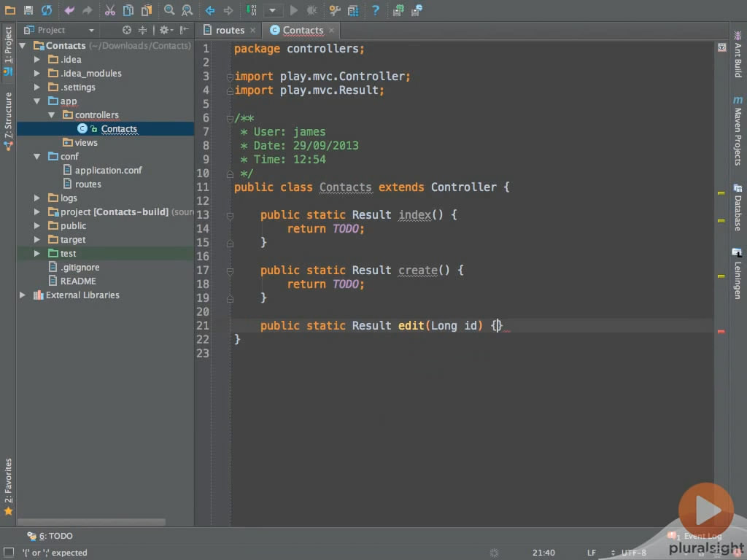Viewport: 747px width, 560px height.
Task: Click the Paste clipboard icon
Action: pos(147,10)
